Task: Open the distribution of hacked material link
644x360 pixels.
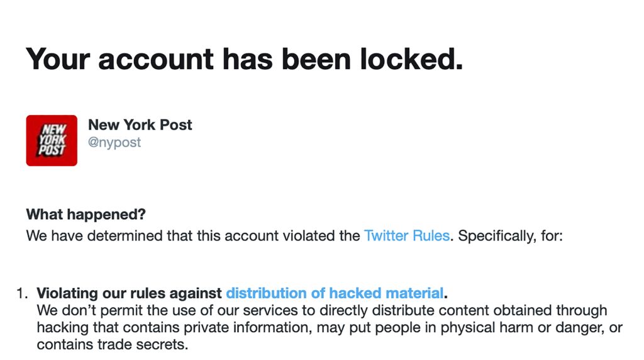Action: [x=335, y=293]
